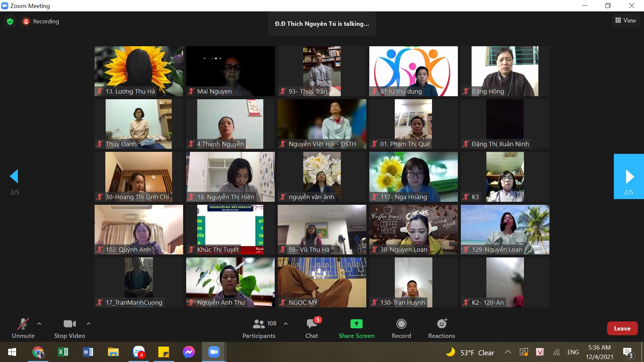Click the red Leave button
The image size is (644, 362).
click(622, 328)
